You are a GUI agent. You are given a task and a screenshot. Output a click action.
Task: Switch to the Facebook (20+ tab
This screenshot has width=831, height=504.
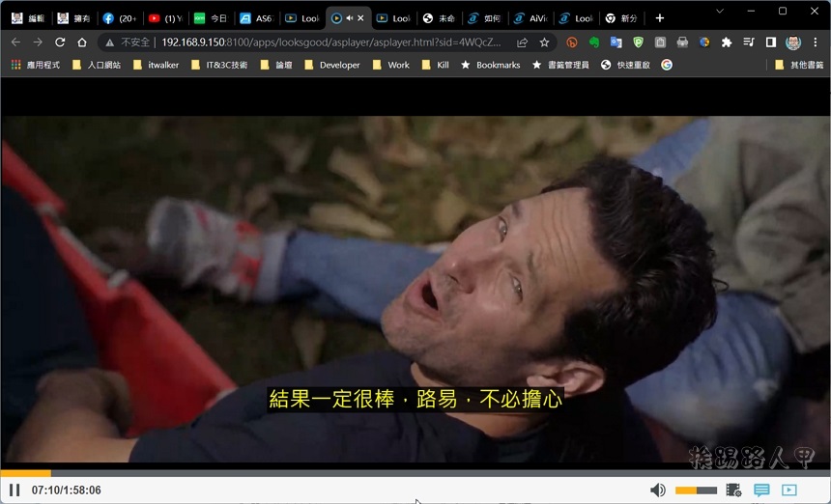pyautogui.click(x=121, y=18)
